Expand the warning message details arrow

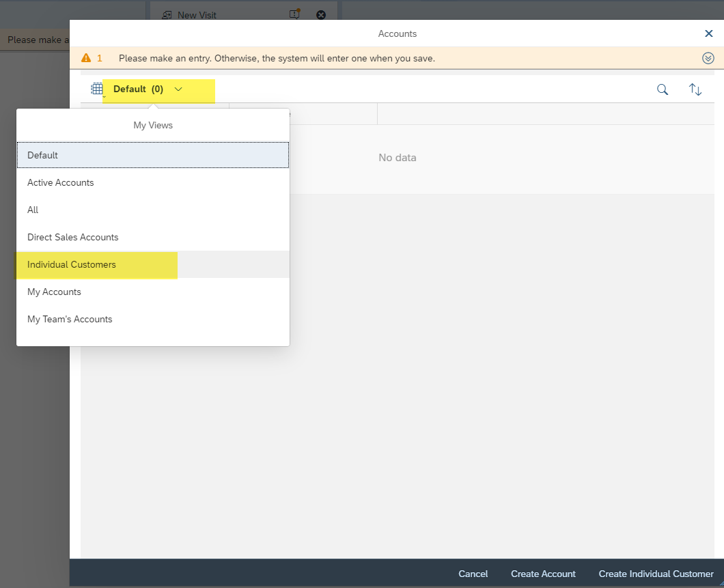708,58
